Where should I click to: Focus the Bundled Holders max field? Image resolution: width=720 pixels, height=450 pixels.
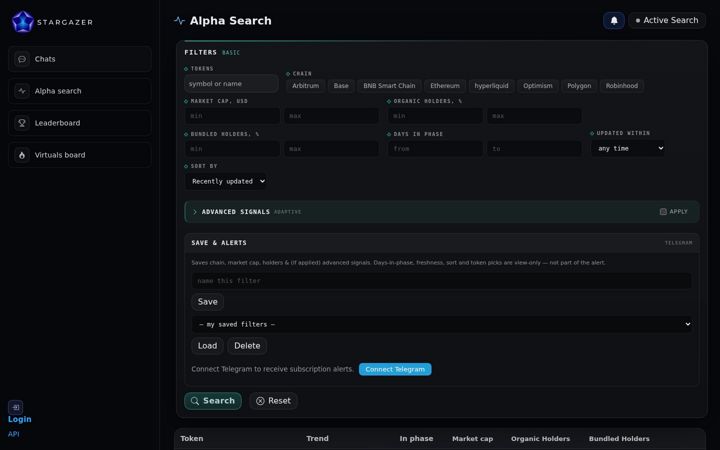[x=332, y=149]
